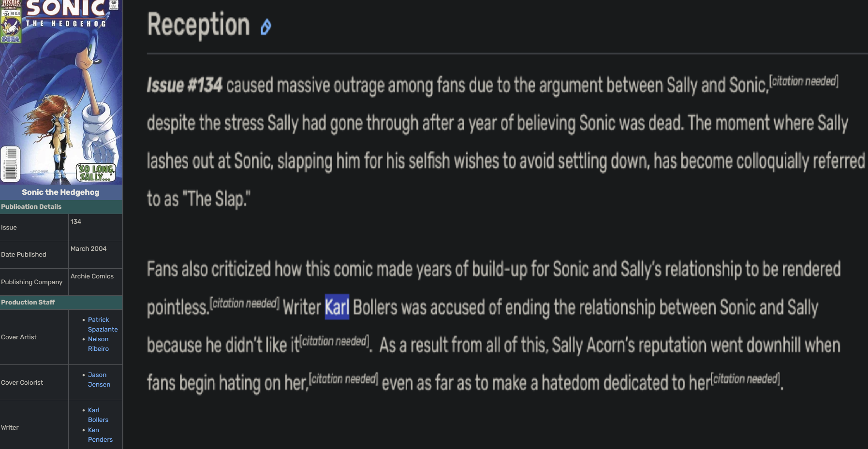Viewport: 868px width, 449px height.
Task: Visit the Ken Penders writer link
Action: pyautogui.click(x=100, y=435)
